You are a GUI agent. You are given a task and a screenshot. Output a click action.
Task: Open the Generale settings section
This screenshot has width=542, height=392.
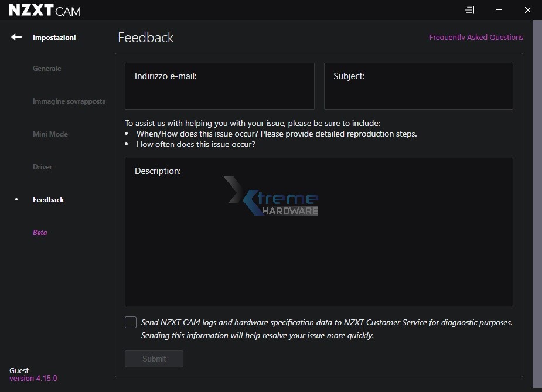coord(47,69)
